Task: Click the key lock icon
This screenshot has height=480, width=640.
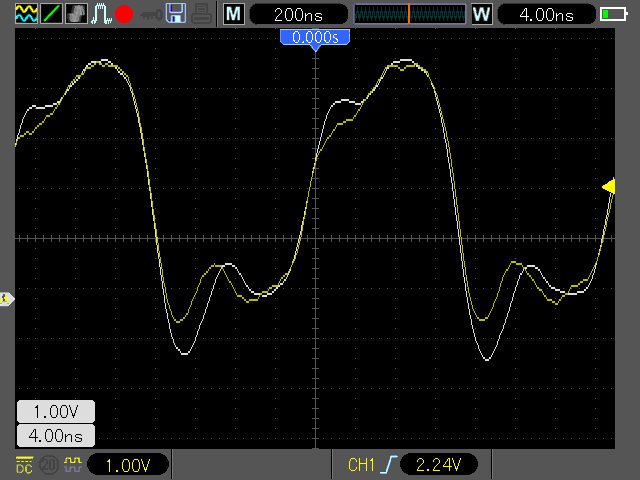Action: point(151,16)
